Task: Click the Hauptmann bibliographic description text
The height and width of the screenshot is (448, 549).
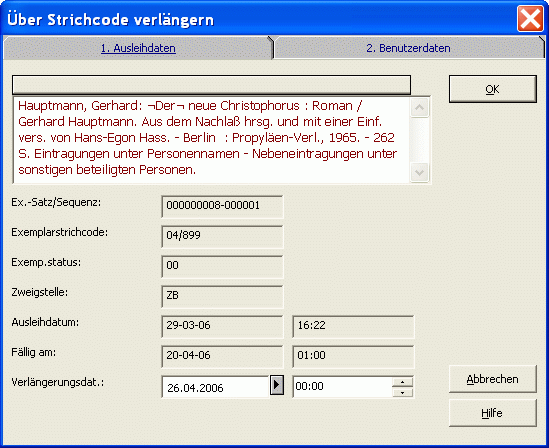Action: coord(208,138)
